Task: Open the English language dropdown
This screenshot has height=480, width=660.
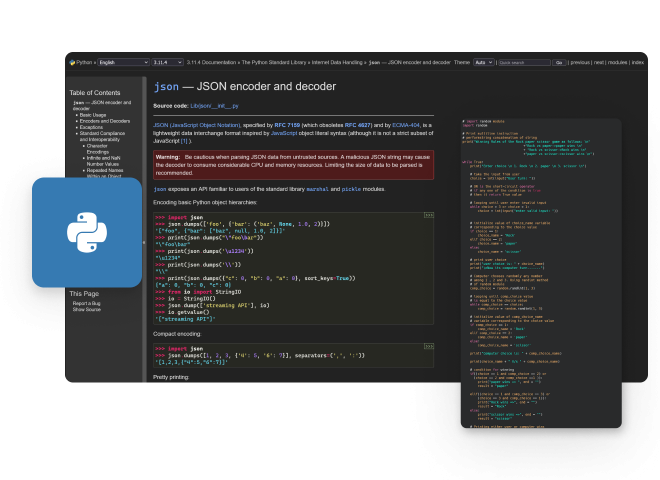Action: click(123, 62)
